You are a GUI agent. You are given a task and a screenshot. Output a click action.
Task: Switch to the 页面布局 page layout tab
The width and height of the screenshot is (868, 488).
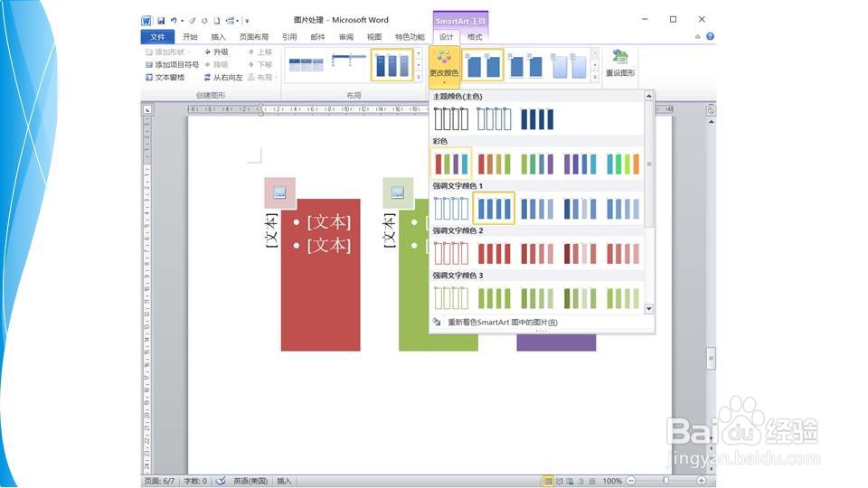pyautogui.click(x=253, y=36)
